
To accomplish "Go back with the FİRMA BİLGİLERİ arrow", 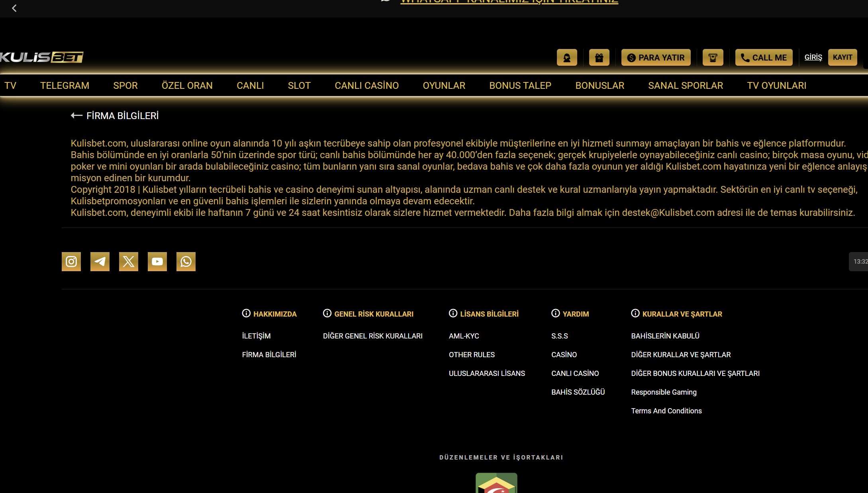I will point(76,116).
